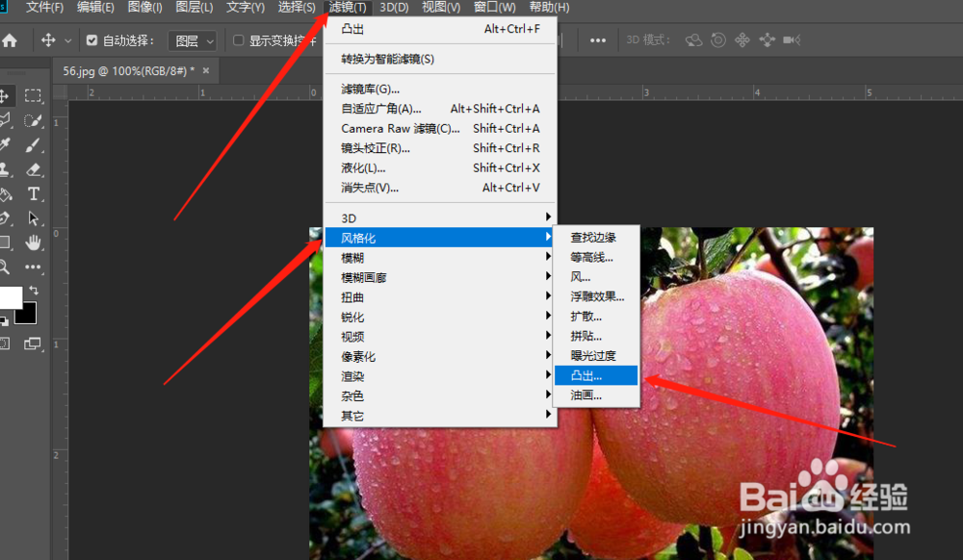Choose 凸出... in the 风格化 submenu
This screenshot has width=963, height=560.
point(596,375)
